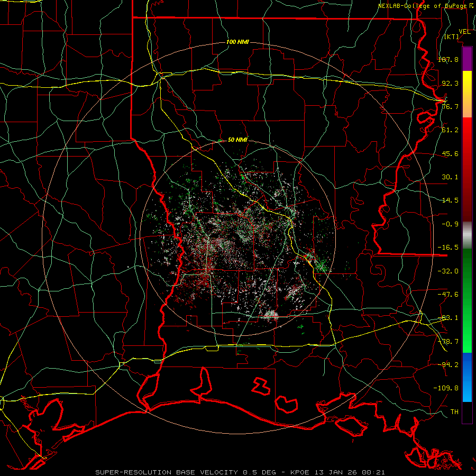
Task: Click the 76.7 legend value
Action: (450, 106)
